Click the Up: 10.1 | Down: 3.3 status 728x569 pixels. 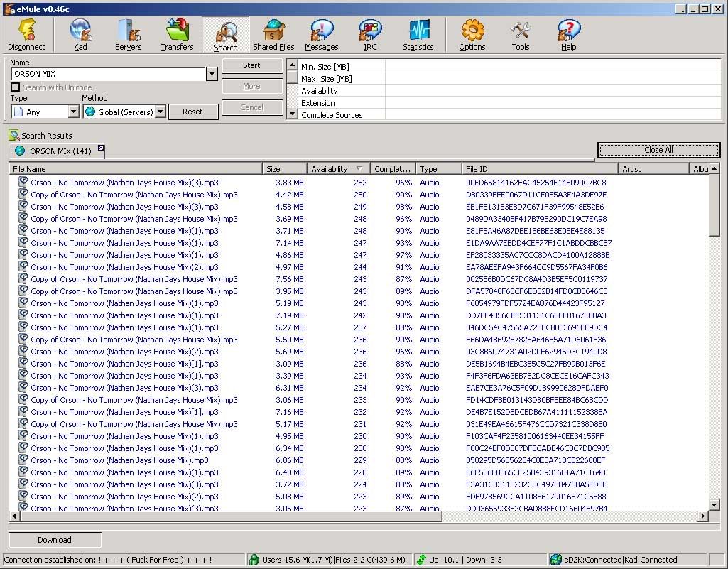[x=465, y=560]
